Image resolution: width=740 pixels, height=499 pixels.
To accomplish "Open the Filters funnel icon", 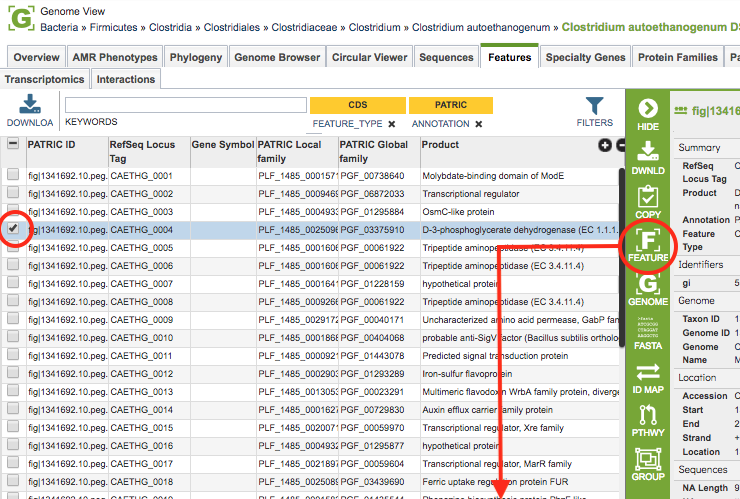I will click(x=594, y=106).
